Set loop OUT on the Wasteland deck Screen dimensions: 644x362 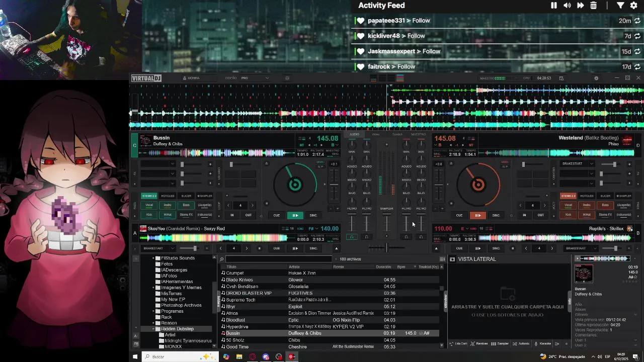pos(540,215)
